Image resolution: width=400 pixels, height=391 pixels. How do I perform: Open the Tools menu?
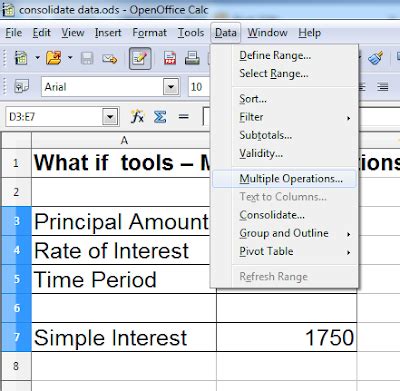pyautogui.click(x=191, y=33)
